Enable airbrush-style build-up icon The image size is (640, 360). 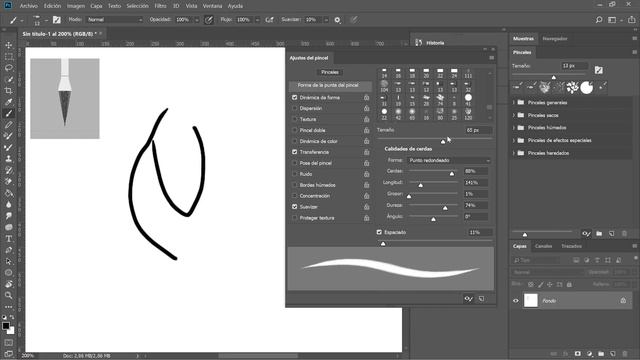click(x=269, y=20)
